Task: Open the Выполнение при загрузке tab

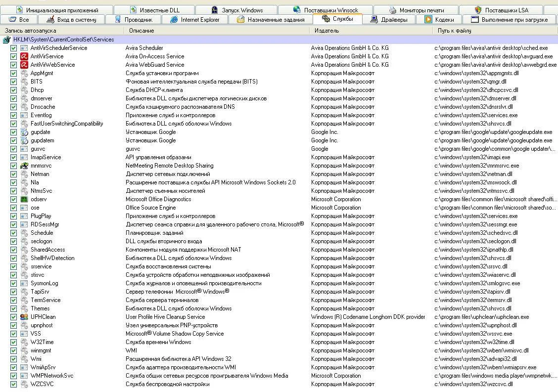Action: (x=510, y=20)
